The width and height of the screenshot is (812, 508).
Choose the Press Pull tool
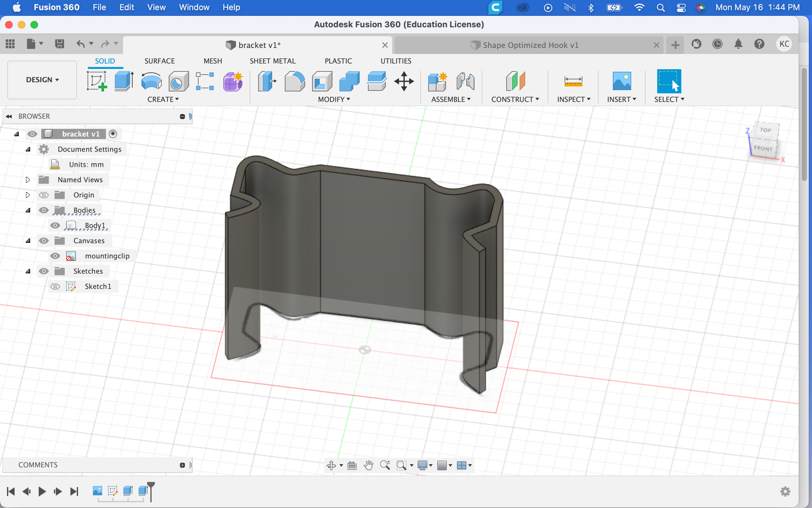point(267,81)
